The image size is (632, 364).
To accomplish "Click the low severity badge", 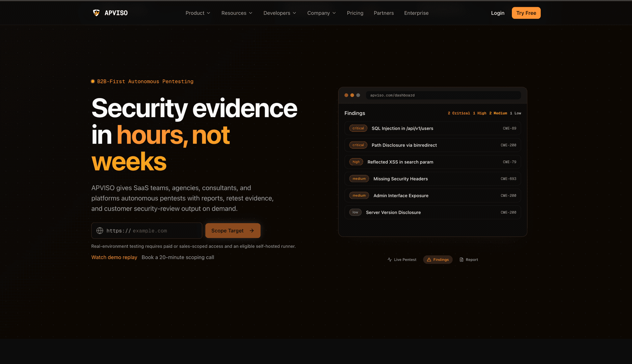I will pos(355,212).
